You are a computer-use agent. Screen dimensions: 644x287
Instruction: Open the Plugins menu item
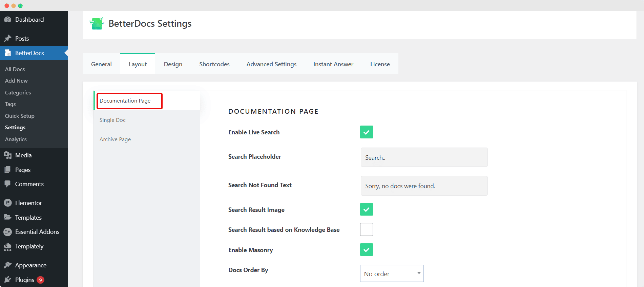34,280
